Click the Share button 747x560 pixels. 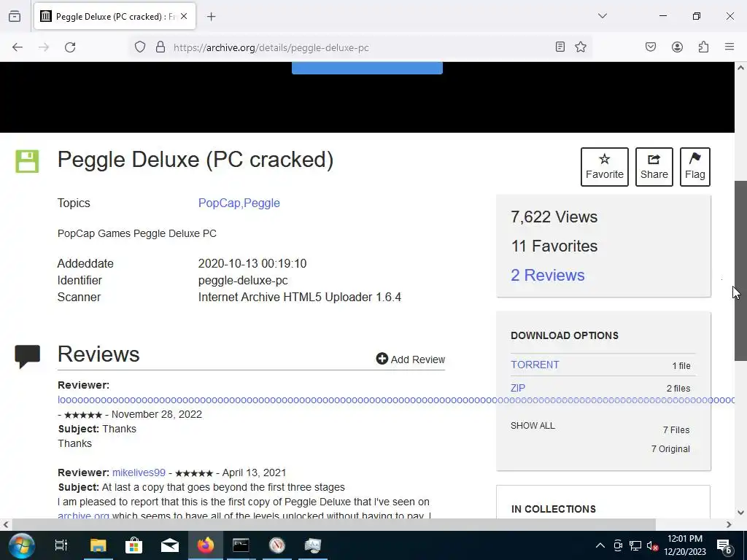(x=654, y=167)
